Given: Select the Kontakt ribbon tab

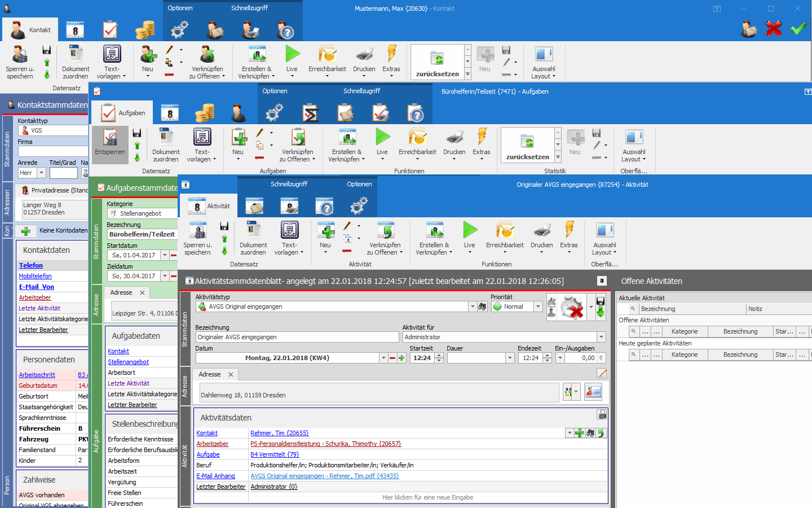Looking at the screenshot, I should (x=30, y=30).
